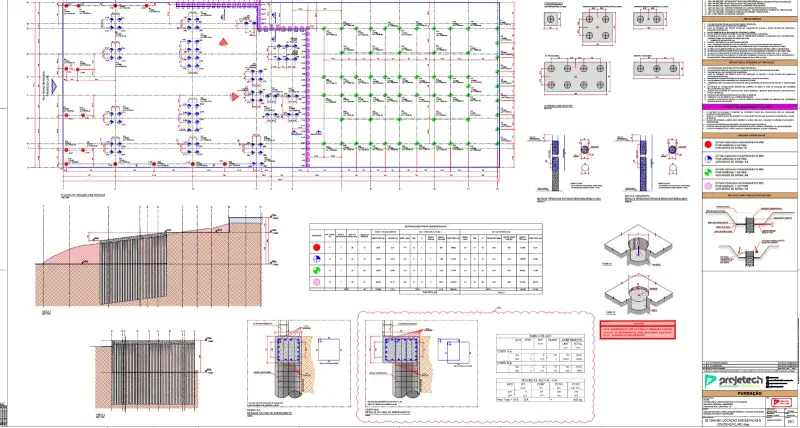Click the Projetech company logo

pyautogui.click(x=737, y=383)
